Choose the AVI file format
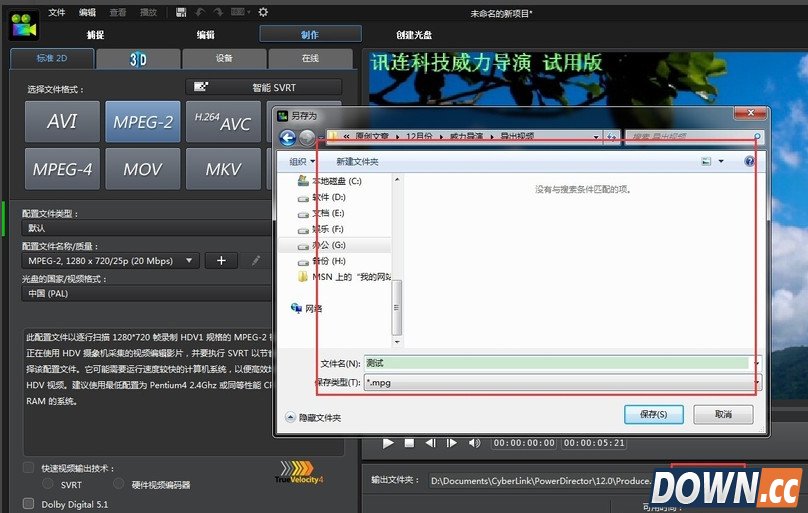This screenshot has height=513, width=808. pos(62,122)
